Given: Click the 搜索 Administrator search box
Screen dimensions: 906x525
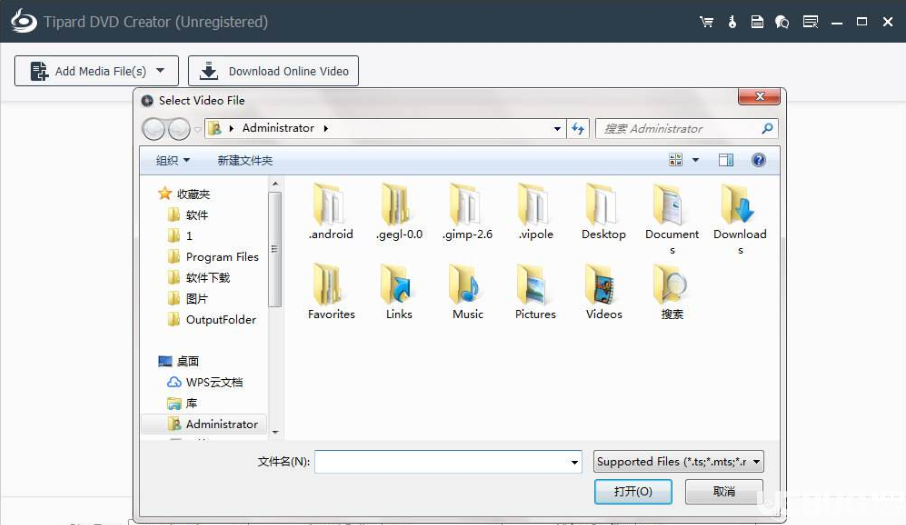Looking at the screenshot, I should pyautogui.click(x=686, y=128).
